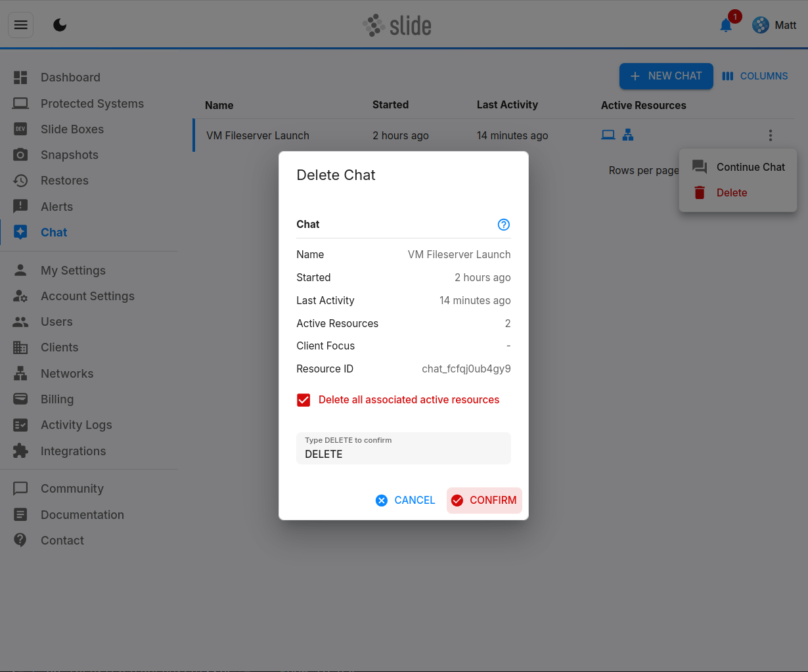Click the Contact question icon
The image size is (808, 672).
[20, 540]
